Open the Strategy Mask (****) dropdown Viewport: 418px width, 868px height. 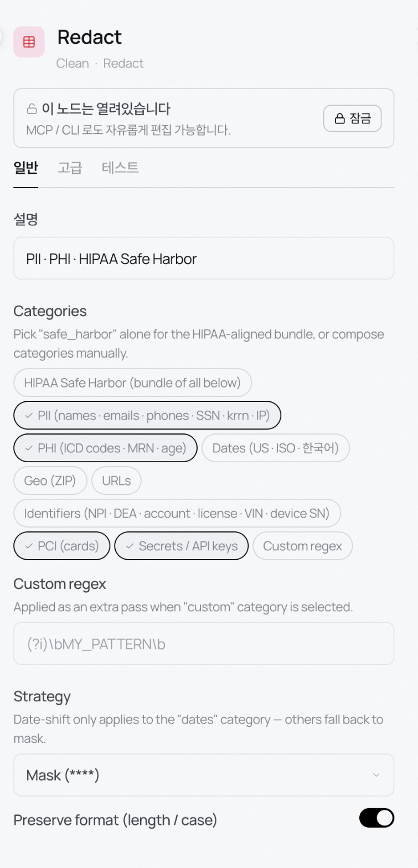tap(204, 775)
